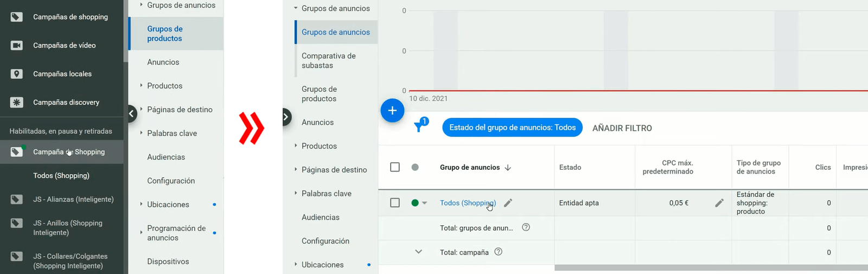
Task: Click 0,05 € CPC value
Action: [679, 203]
